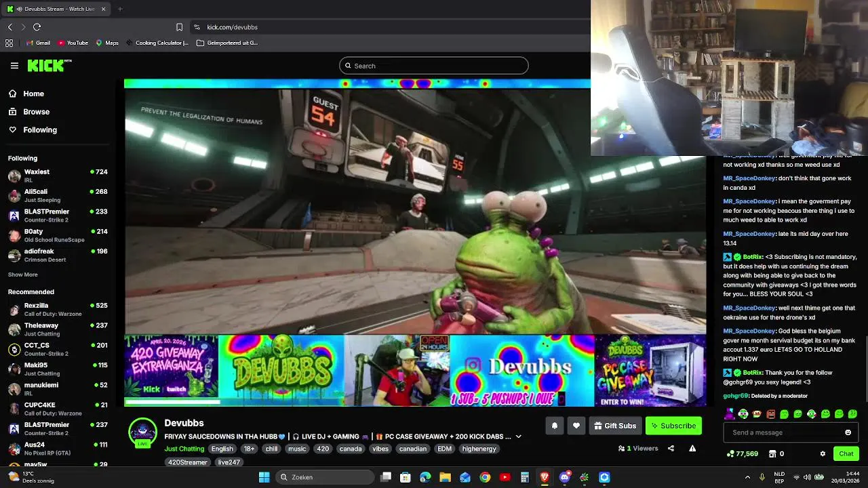Click the 1 Viewers count
This screenshot has width=868, height=488.
coord(637,448)
